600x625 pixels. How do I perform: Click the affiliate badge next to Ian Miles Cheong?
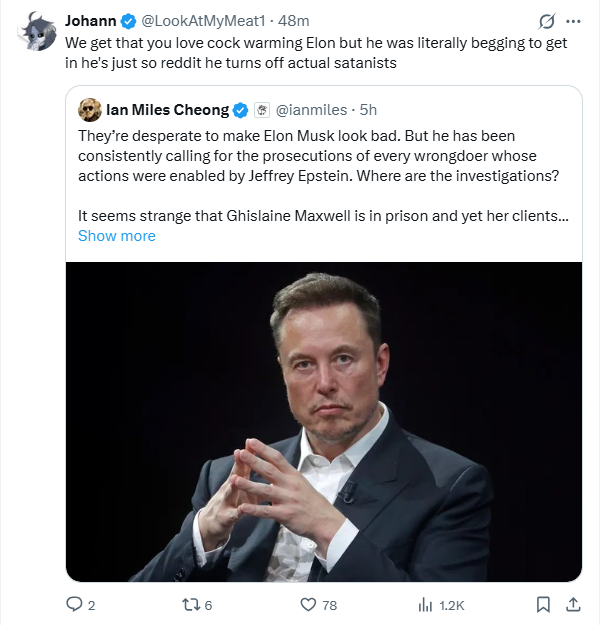259,110
